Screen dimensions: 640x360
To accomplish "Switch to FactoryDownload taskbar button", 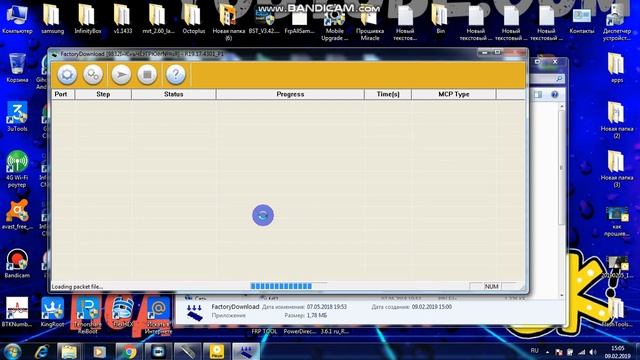I will (246, 352).
